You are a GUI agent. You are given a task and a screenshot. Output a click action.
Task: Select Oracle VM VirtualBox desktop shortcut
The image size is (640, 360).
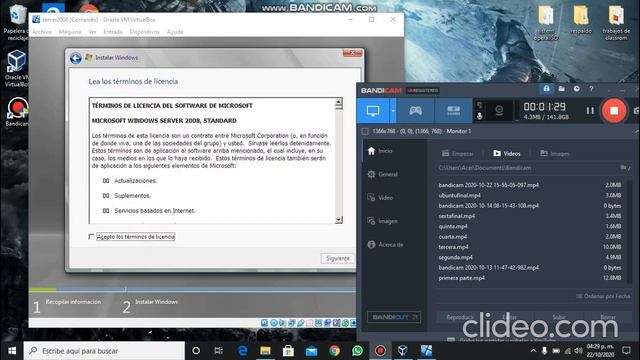[16, 69]
